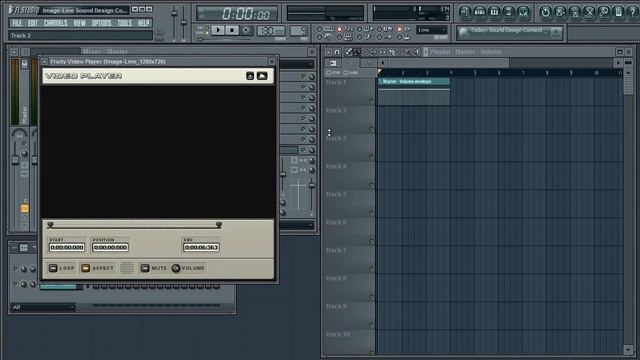
Task: Click the Video Player end marker handle
Action: click(219, 225)
